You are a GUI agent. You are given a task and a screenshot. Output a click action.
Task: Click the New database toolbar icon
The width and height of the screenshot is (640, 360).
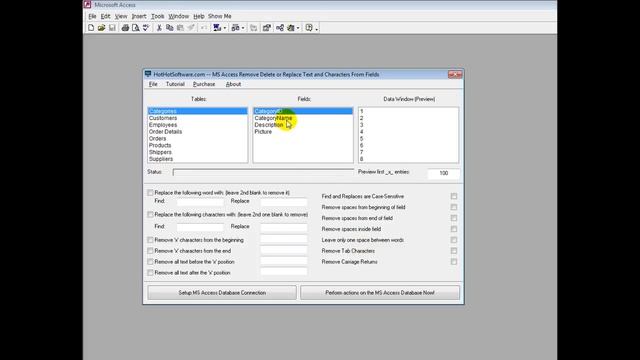click(x=91, y=28)
